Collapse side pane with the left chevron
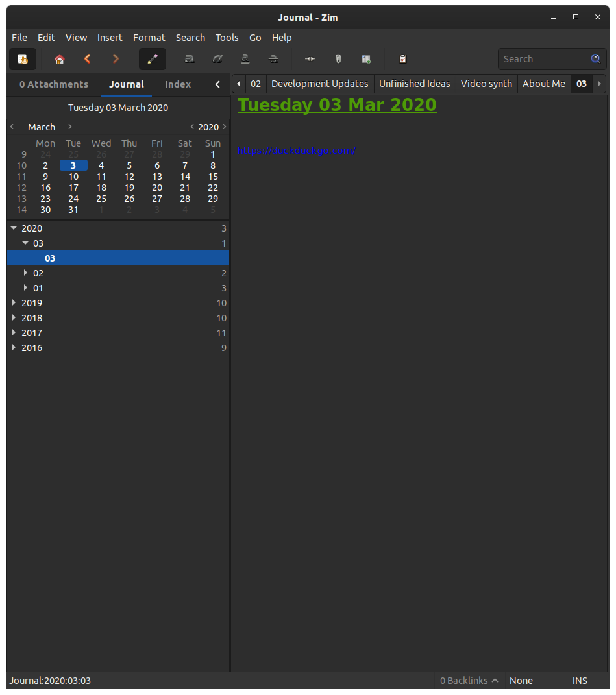Screen dimensions: 616x695 [x=217, y=84]
